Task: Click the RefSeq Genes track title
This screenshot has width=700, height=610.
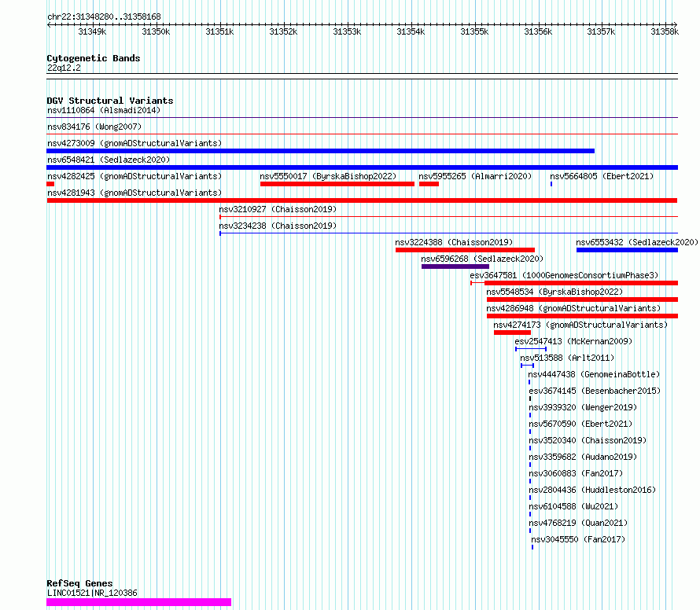Action: [80, 583]
